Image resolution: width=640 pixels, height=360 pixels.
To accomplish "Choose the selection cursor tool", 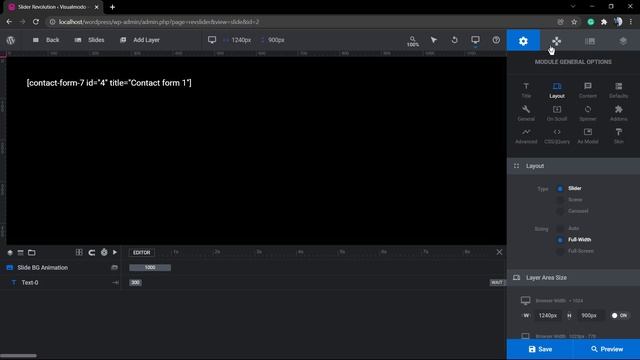I will 433,40.
